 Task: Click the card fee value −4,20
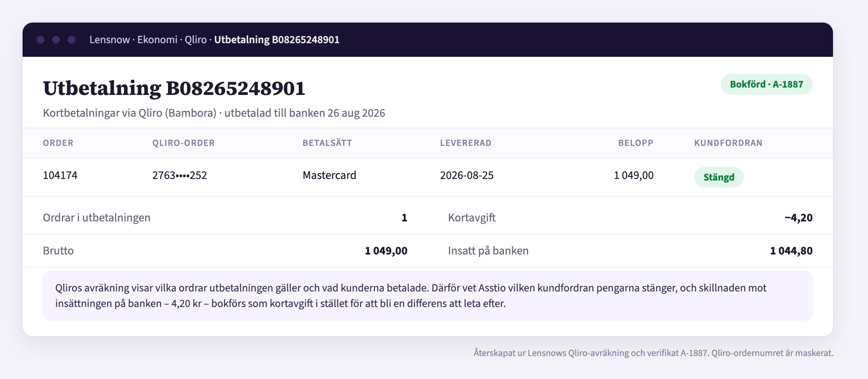pos(798,218)
